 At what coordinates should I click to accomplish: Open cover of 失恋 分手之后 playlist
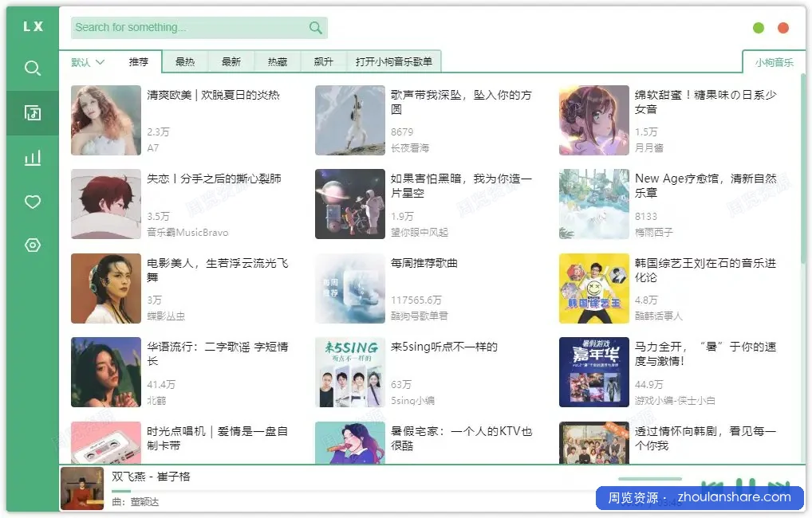coord(105,204)
